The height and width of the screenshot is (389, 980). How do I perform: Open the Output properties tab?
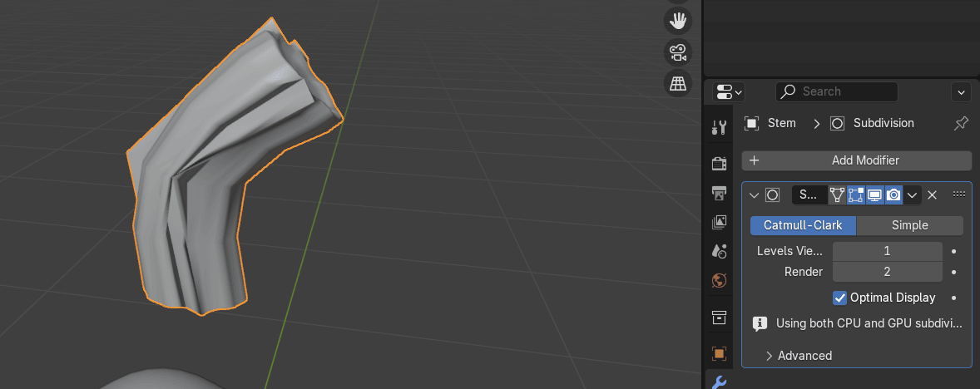[720, 194]
